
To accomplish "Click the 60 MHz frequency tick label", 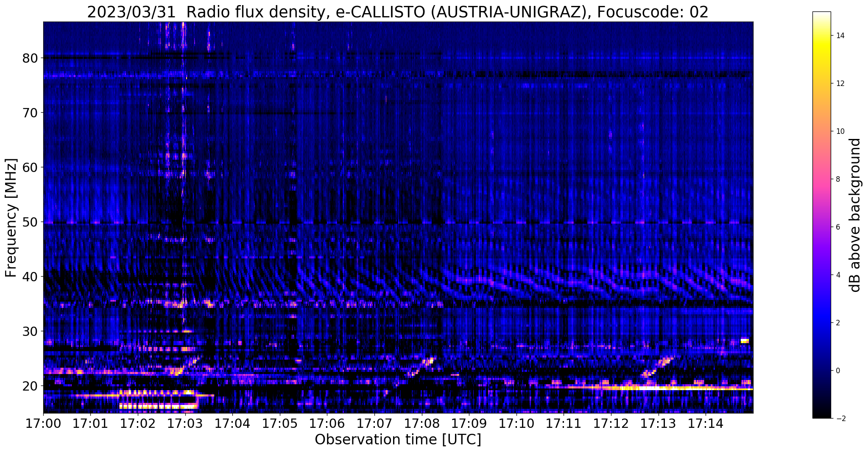I will [x=30, y=167].
